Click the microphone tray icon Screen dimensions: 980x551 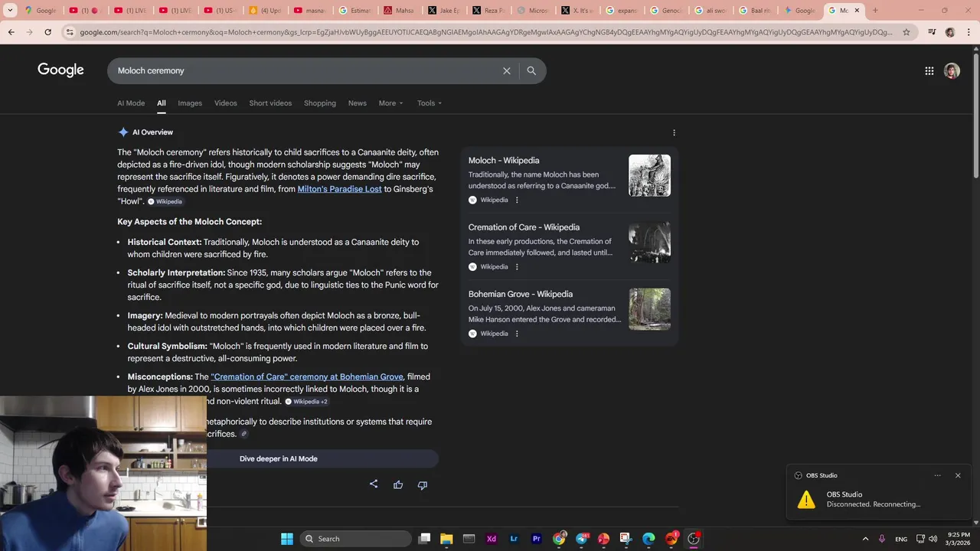(x=883, y=539)
